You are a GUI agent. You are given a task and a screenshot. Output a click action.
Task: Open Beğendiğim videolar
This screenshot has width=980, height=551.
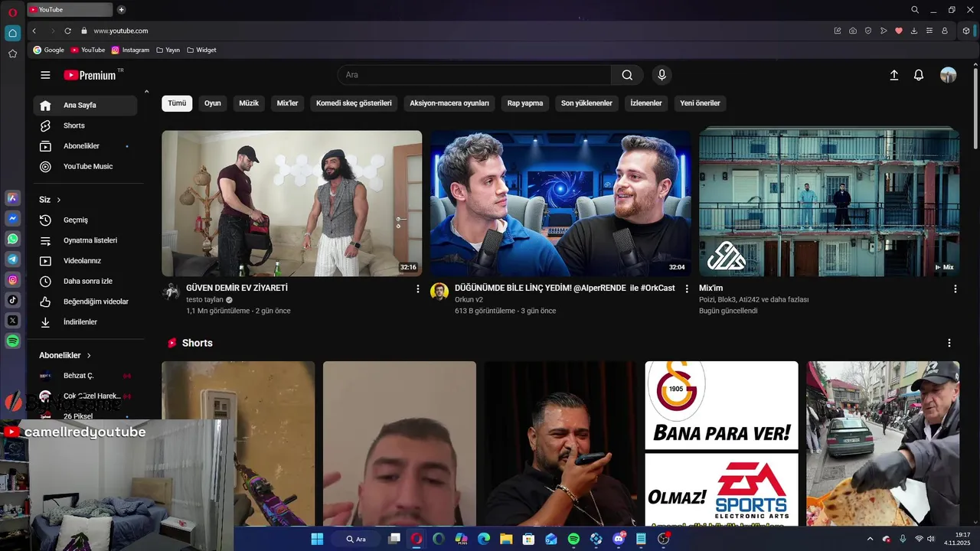(x=85, y=302)
